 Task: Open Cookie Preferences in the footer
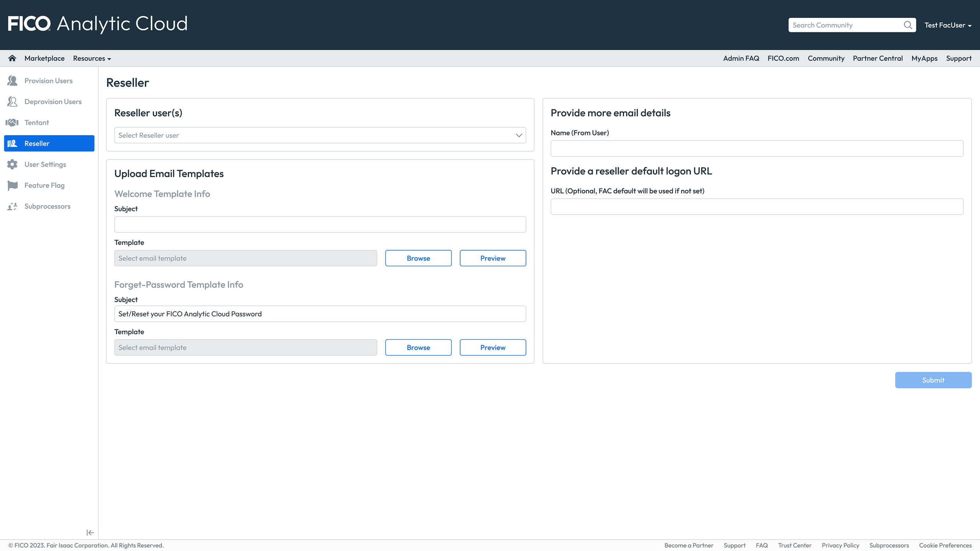(946, 546)
